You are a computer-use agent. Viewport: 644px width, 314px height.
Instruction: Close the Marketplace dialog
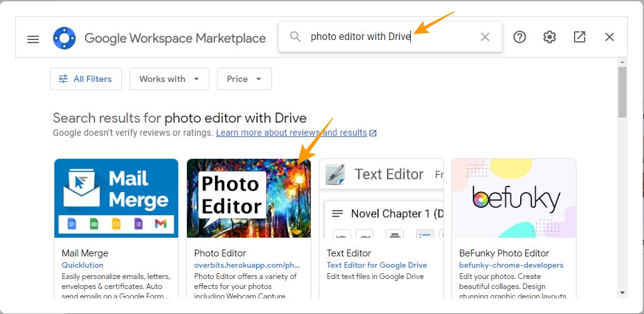pyautogui.click(x=610, y=37)
